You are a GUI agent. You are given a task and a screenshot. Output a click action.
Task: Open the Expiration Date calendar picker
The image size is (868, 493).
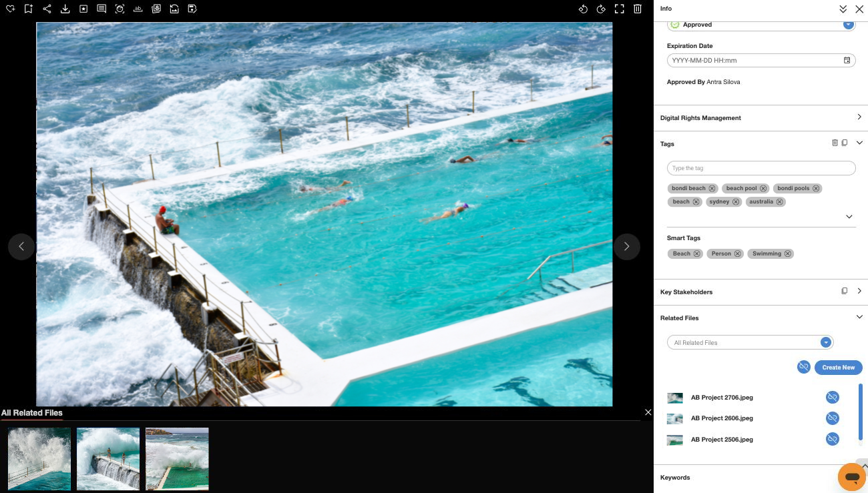[x=847, y=60]
